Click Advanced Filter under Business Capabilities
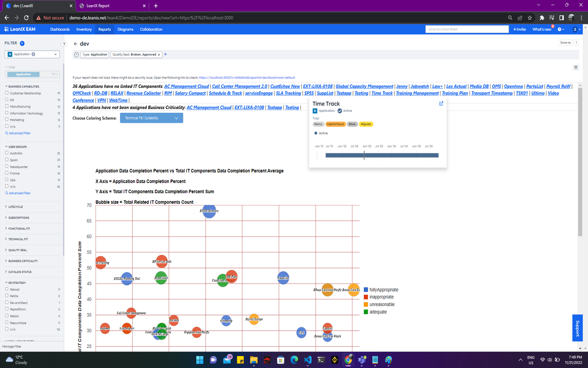The width and height of the screenshot is (588, 368). 18,133
